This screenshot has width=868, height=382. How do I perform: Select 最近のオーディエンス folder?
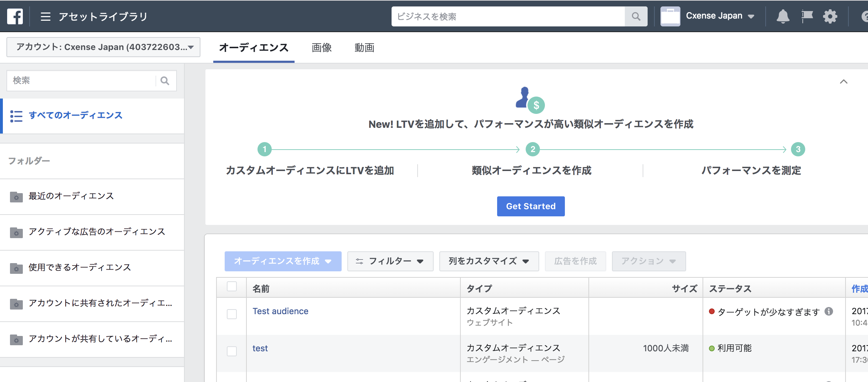click(92, 196)
